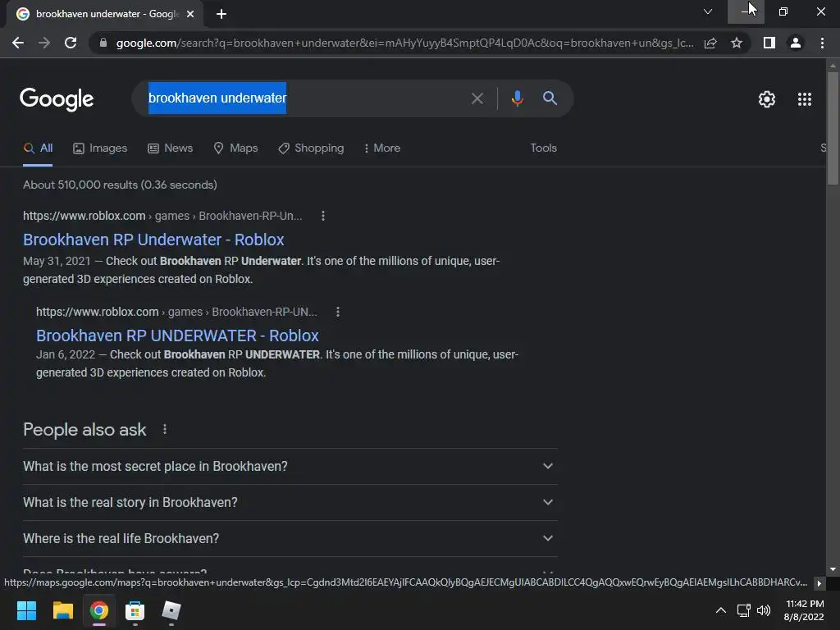Open People also ask options menu
The height and width of the screenshot is (630, 840).
(x=164, y=429)
